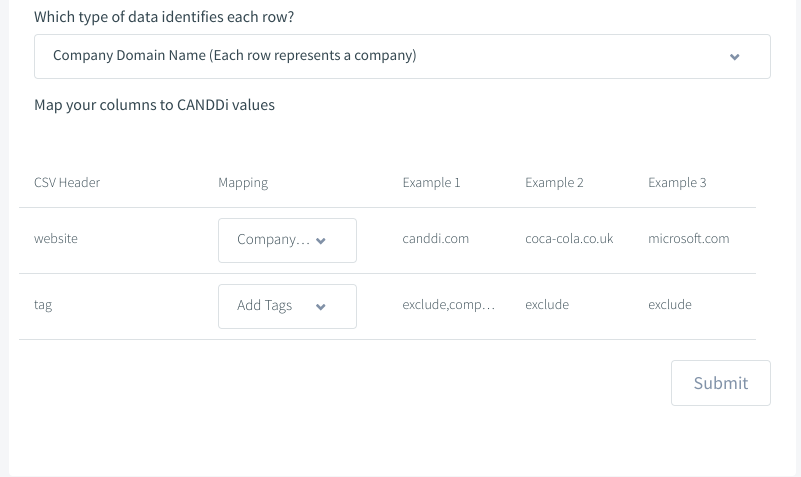Click the Example 1 column header
801x477 pixels.
(x=431, y=182)
